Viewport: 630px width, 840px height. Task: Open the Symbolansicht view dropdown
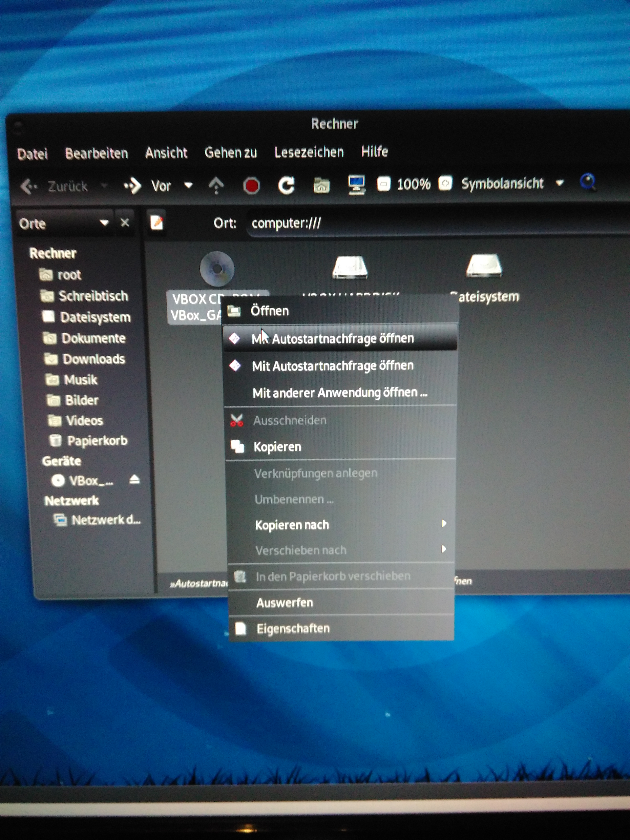coord(559,183)
